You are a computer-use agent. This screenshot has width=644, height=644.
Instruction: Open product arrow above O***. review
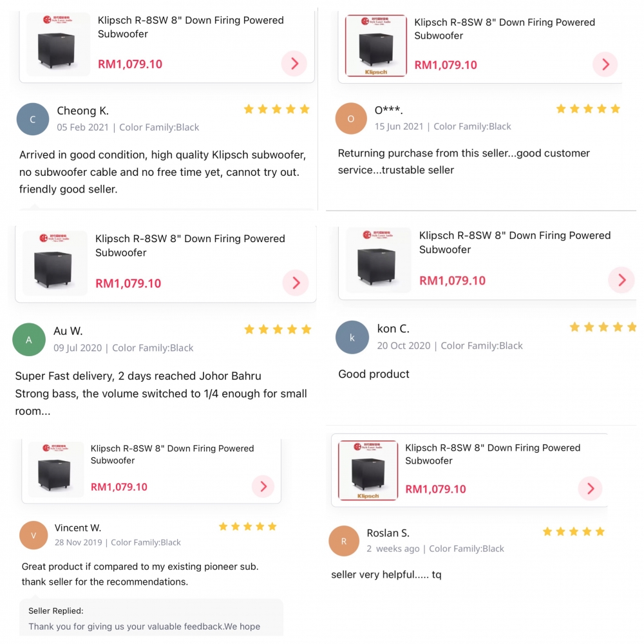[605, 64]
